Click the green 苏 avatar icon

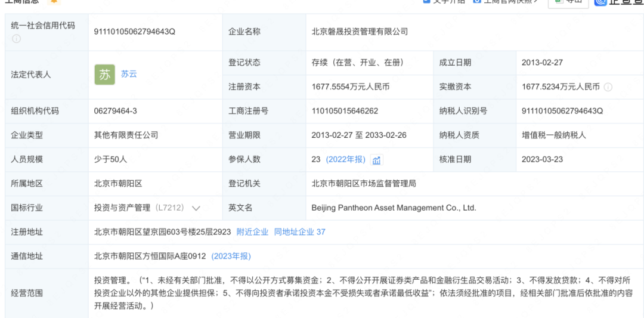(105, 75)
